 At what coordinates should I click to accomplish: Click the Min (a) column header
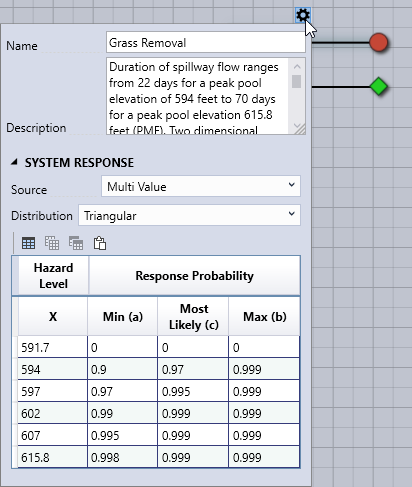pos(123,316)
